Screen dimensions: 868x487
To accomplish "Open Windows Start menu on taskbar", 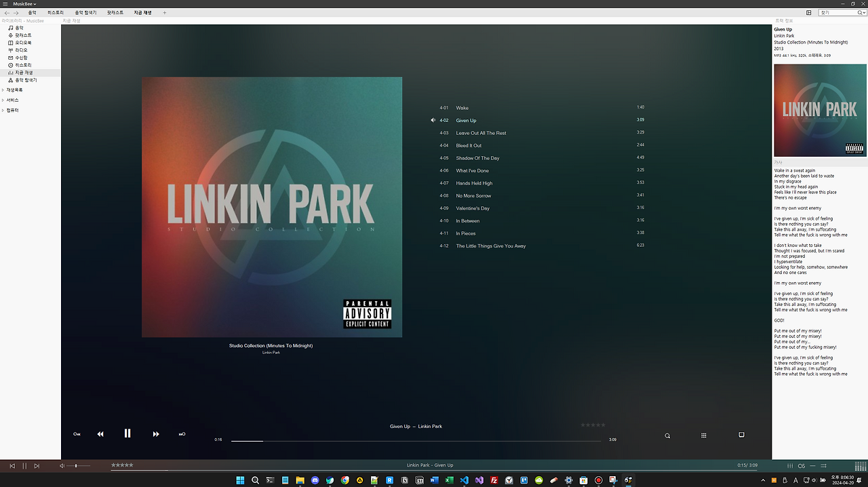I will coord(240,480).
